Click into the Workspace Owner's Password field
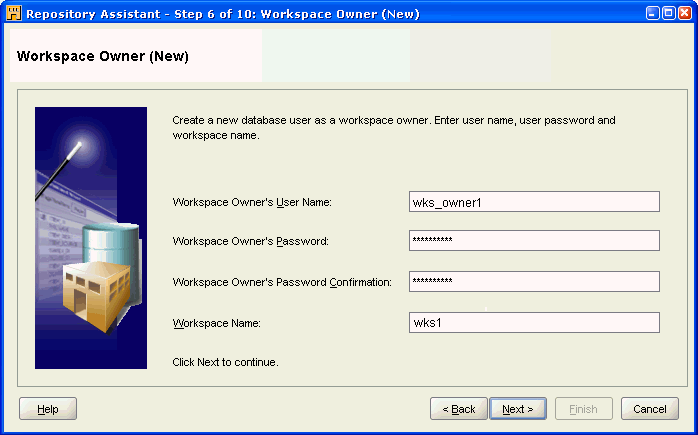Viewport: 698px width, 435px height. tap(534, 241)
